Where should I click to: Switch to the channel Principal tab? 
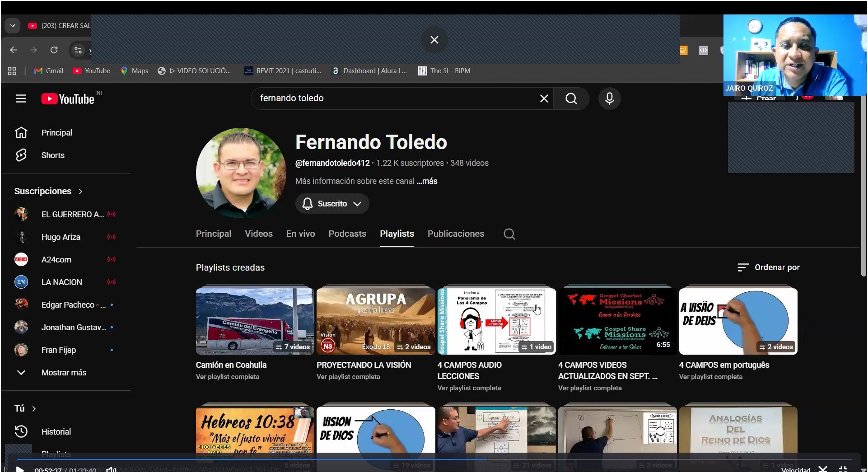pos(214,234)
